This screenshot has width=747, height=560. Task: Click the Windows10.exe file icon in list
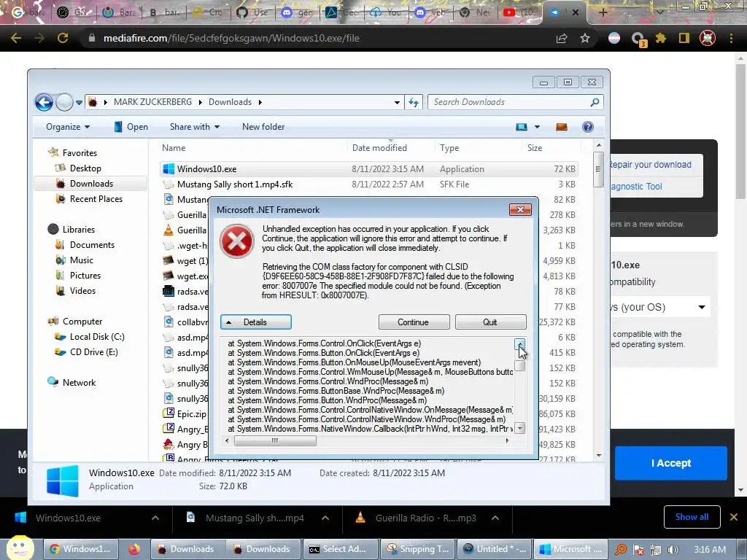pos(169,169)
